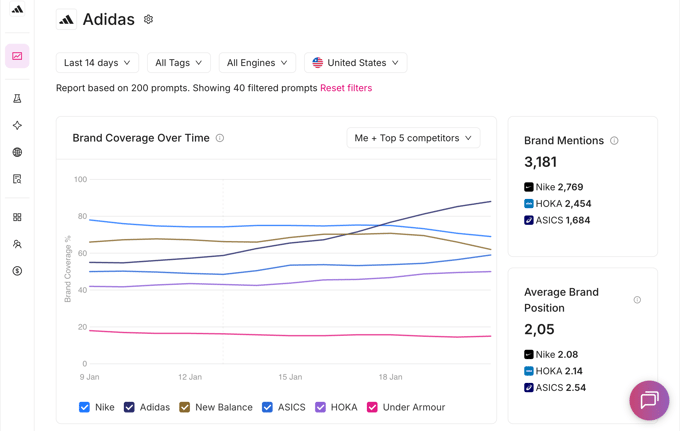Click the Nike logo in Average Brand Position
The height and width of the screenshot is (431, 680).
(529, 354)
